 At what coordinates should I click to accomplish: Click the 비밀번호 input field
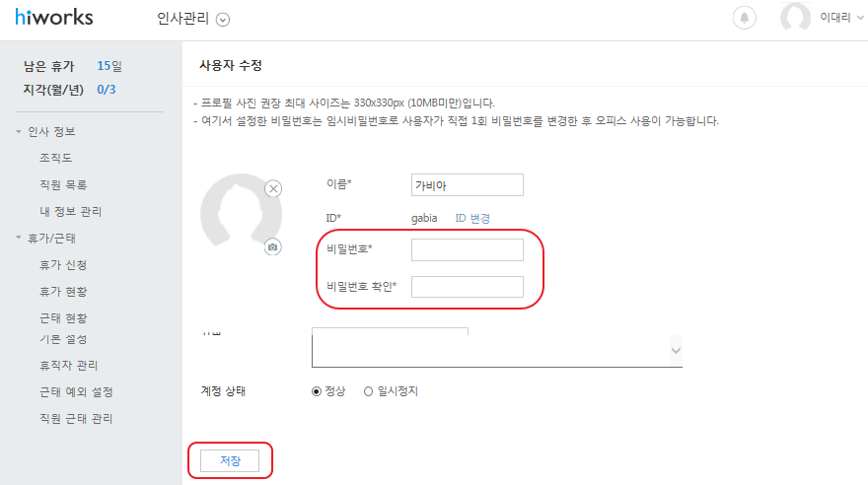click(467, 249)
